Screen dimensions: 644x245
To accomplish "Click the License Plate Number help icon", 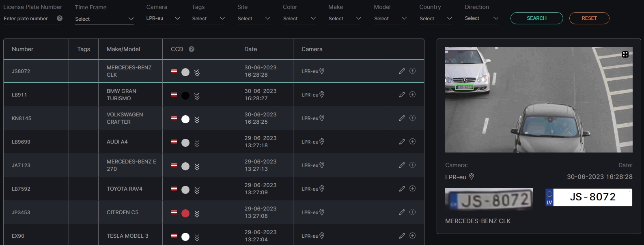I will tap(60, 18).
